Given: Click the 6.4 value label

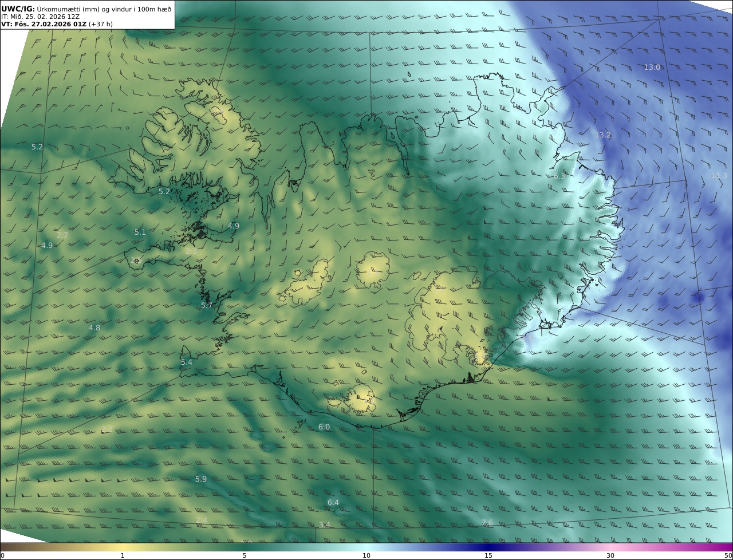Looking at the screenshot, I should (333, 502).
